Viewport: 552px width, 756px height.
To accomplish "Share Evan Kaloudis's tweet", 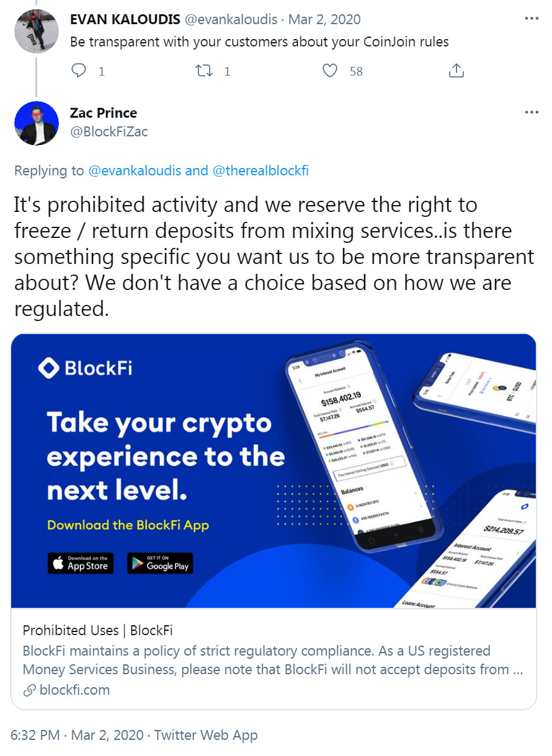I will [x=456, y=71].
